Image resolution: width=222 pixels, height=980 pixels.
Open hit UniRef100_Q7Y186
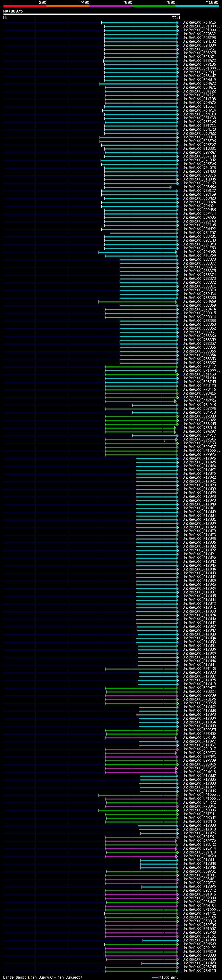tap(199, 65)
